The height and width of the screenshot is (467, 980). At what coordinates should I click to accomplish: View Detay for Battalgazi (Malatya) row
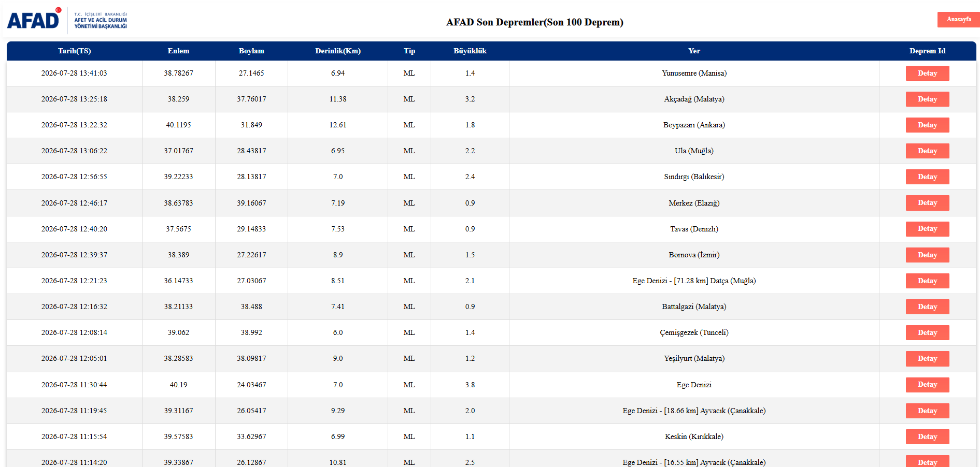click(927, 307)
